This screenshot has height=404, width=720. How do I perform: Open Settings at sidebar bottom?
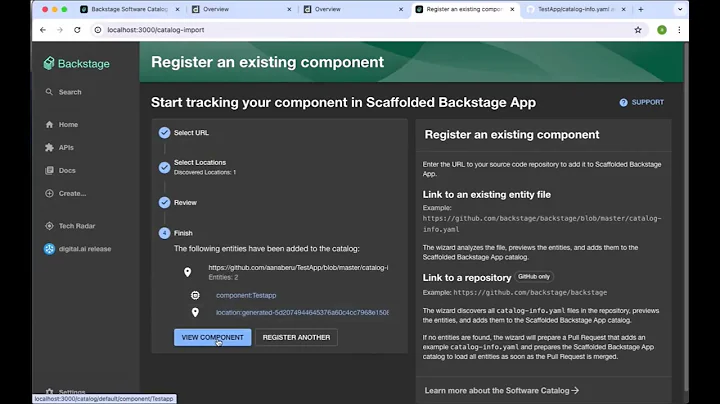click(x=66, y=392)
